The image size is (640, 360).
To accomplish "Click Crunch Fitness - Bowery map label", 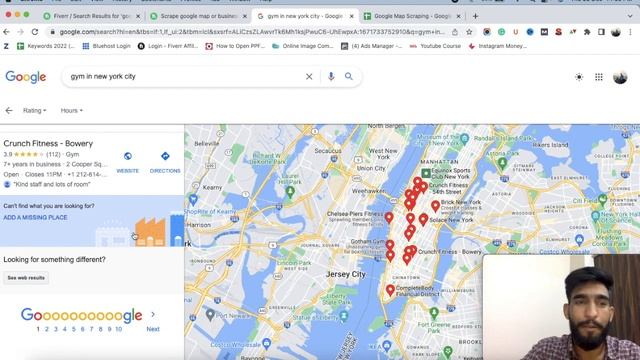I will point(450,252).
